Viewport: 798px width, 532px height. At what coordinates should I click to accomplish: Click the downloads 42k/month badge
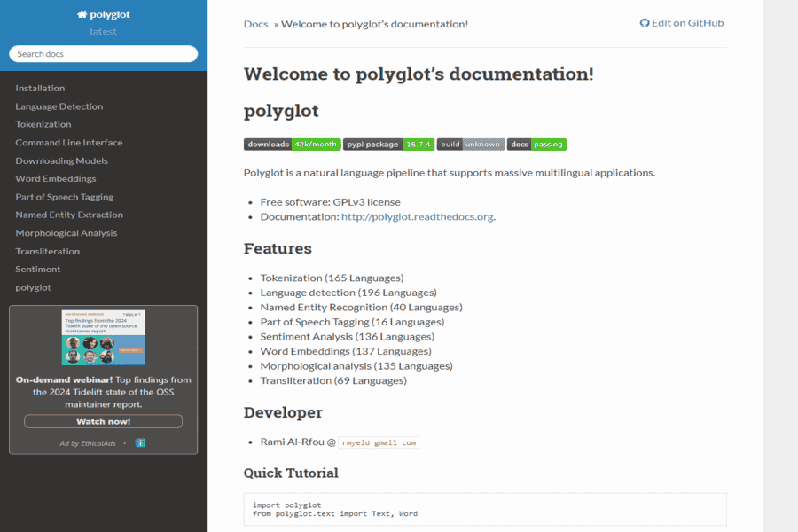click(292, 144)
